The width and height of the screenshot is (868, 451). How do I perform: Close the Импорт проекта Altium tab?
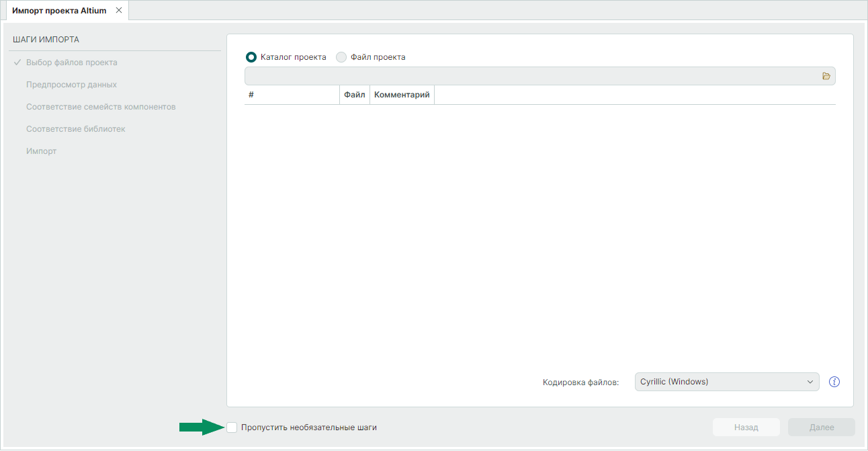[119, 10]
